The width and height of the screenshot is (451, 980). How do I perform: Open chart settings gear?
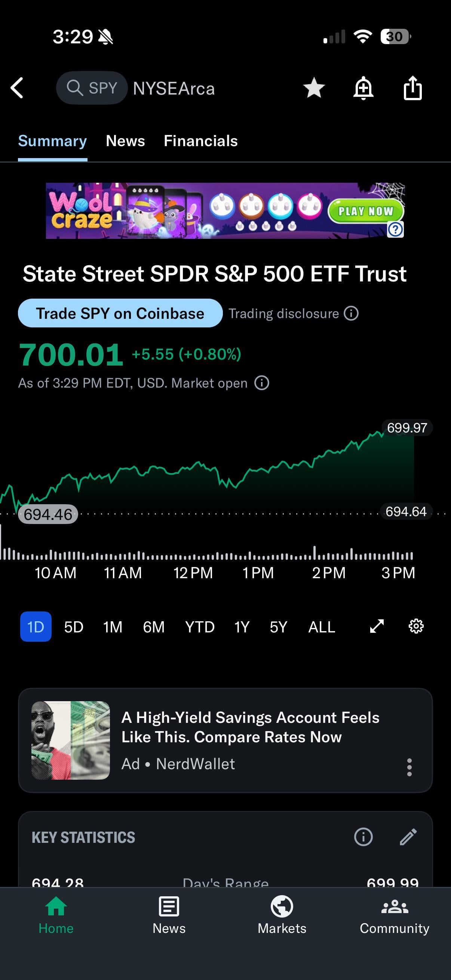coord(416,626)
